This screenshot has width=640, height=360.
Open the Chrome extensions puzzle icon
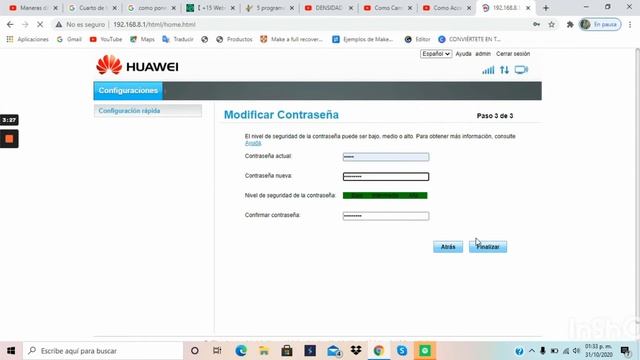570,24
